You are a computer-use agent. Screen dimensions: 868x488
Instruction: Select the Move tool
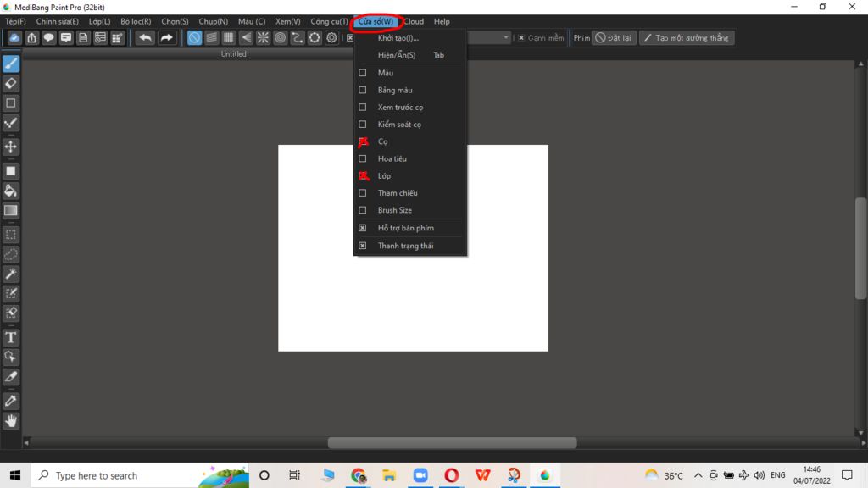(x=11, y=147)
